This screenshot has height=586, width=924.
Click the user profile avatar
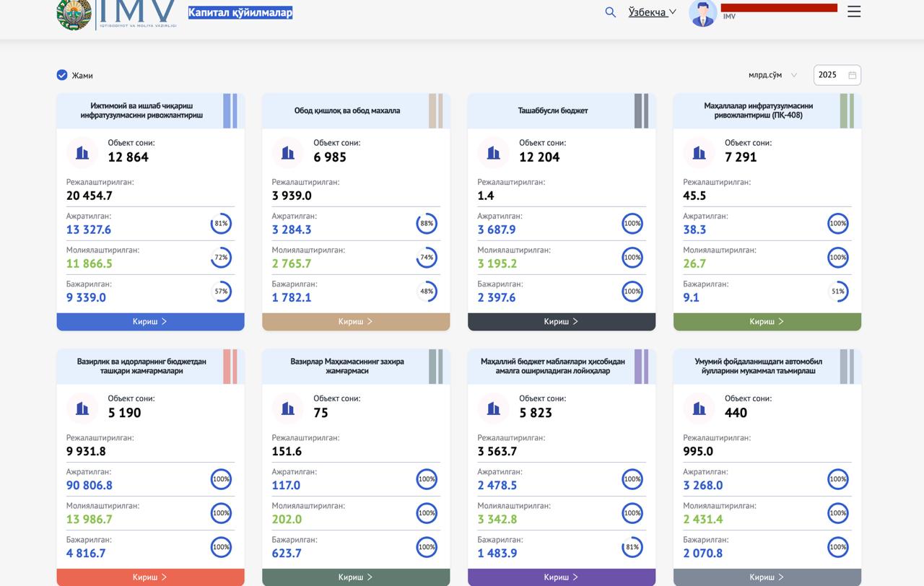(x=702, y=13)
